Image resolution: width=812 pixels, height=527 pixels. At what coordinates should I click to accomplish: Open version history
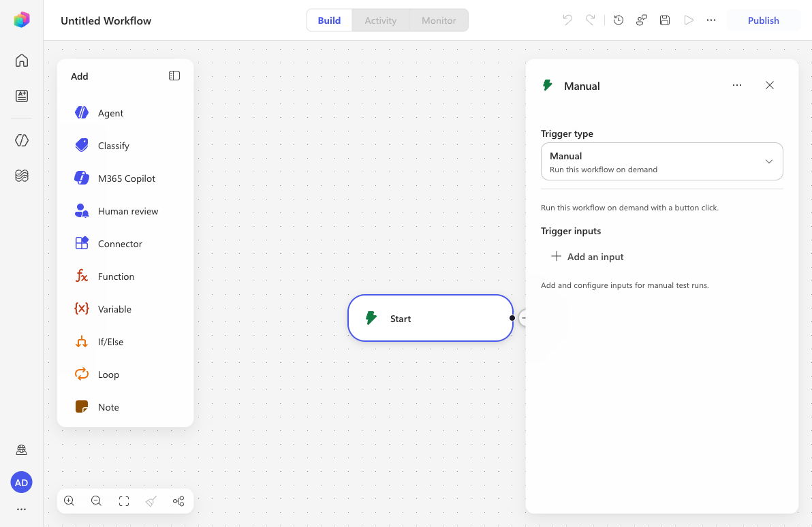pos(619,20)
